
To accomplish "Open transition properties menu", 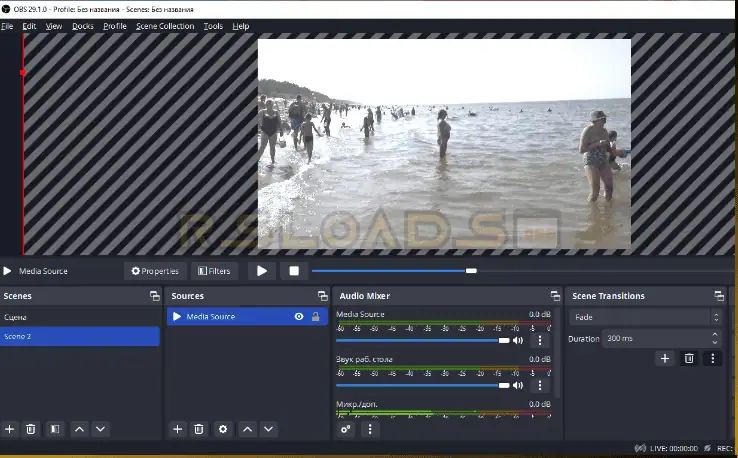I will tap(713, 359).
